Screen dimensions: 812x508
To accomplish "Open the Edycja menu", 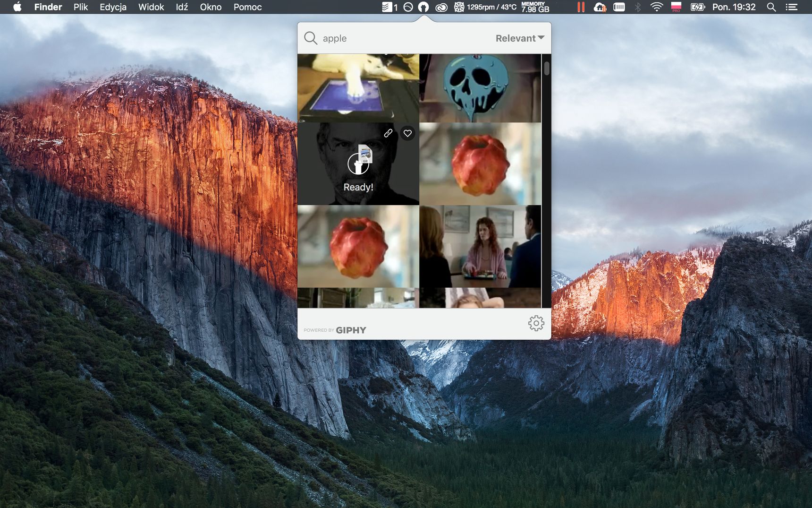I will click(113, 7).
